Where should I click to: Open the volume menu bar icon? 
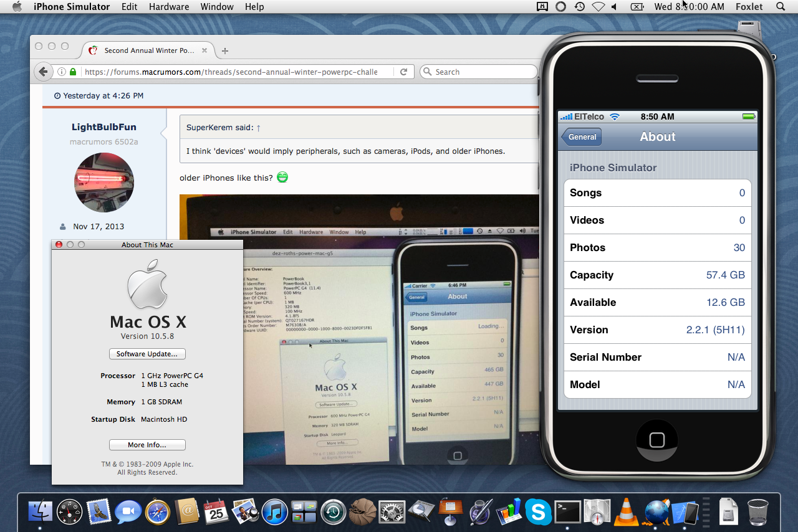pyautogui.click(x=615, y=7)
